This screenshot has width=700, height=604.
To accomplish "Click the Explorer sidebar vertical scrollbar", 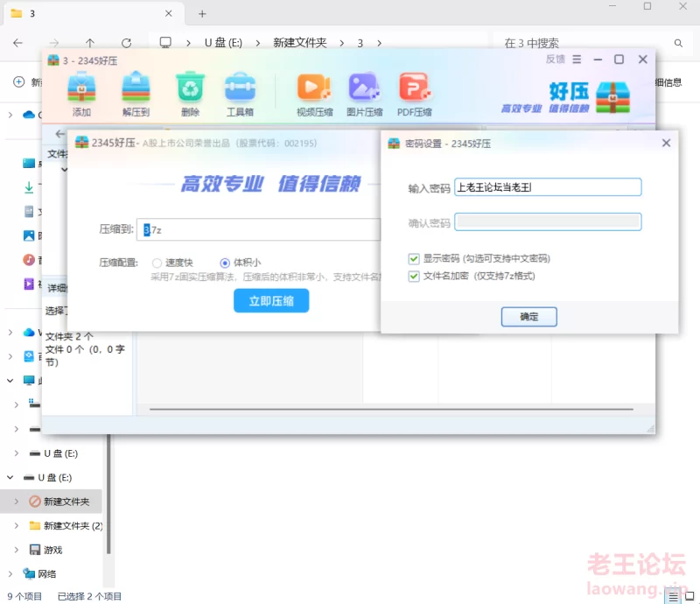I will click(x=108, y=494).
